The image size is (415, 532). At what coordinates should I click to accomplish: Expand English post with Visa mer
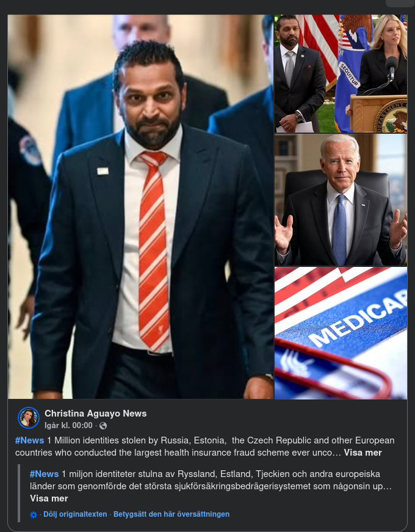363,453
